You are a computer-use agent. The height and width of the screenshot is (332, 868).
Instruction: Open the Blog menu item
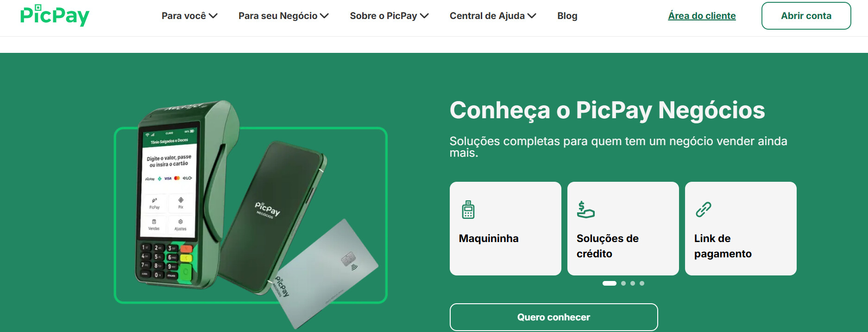(567, 16)
